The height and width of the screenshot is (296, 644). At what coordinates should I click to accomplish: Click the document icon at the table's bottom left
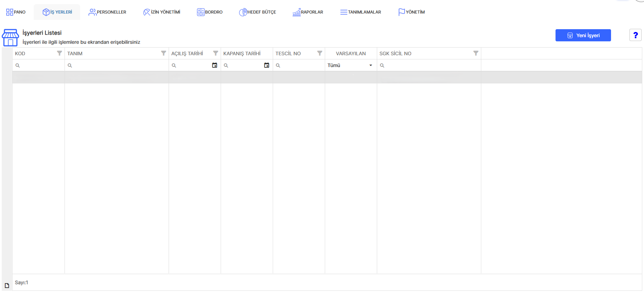[x=7, y=286]
